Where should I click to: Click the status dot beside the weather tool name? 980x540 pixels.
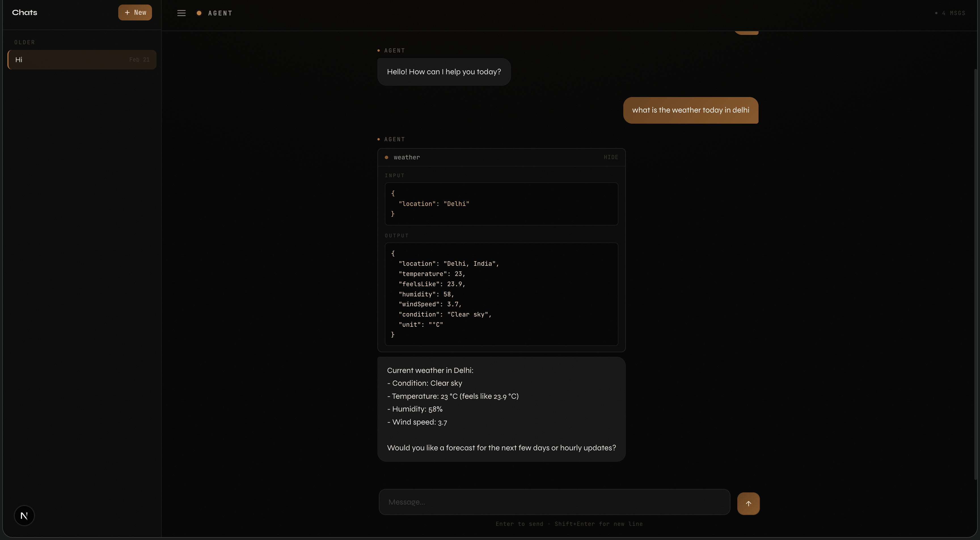click(386, 157)
